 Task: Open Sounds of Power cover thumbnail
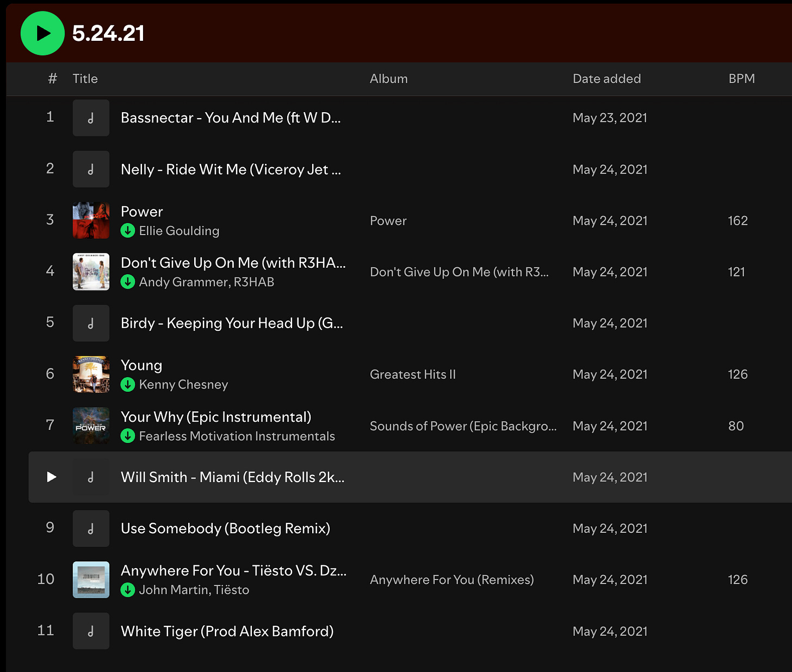pyautogui.click(x=91, y=426)
